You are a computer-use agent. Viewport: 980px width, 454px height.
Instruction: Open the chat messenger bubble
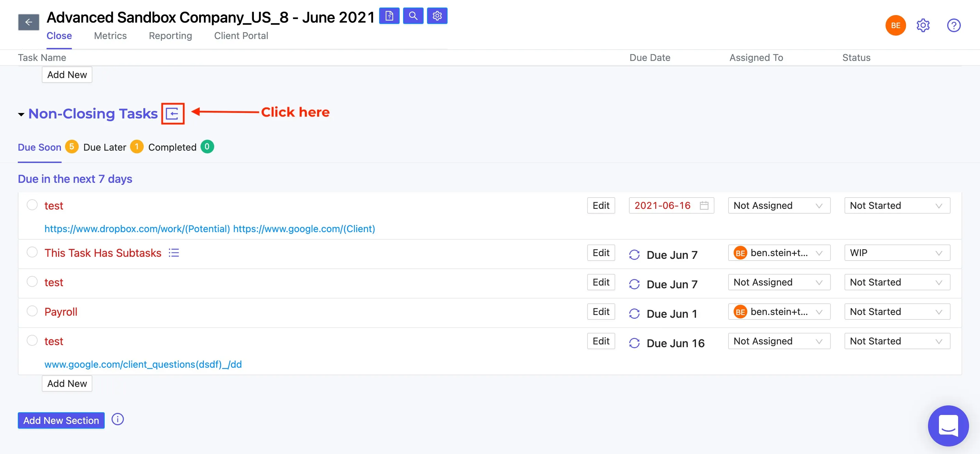click(948, 426)
